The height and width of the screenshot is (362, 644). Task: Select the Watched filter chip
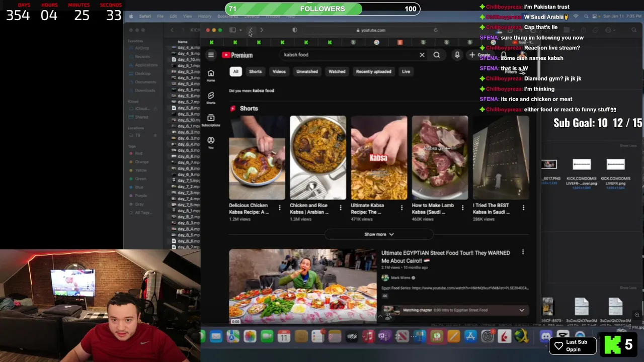point(337,71)
